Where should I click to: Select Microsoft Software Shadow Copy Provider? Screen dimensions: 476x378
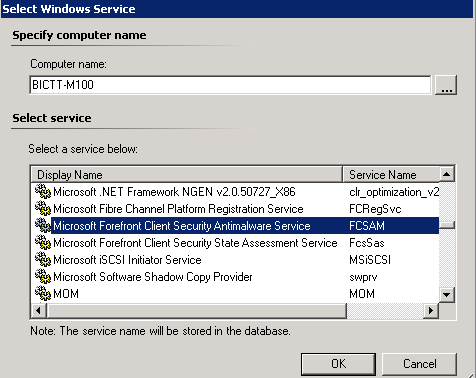pyautogui.click(x=153, y=277)
